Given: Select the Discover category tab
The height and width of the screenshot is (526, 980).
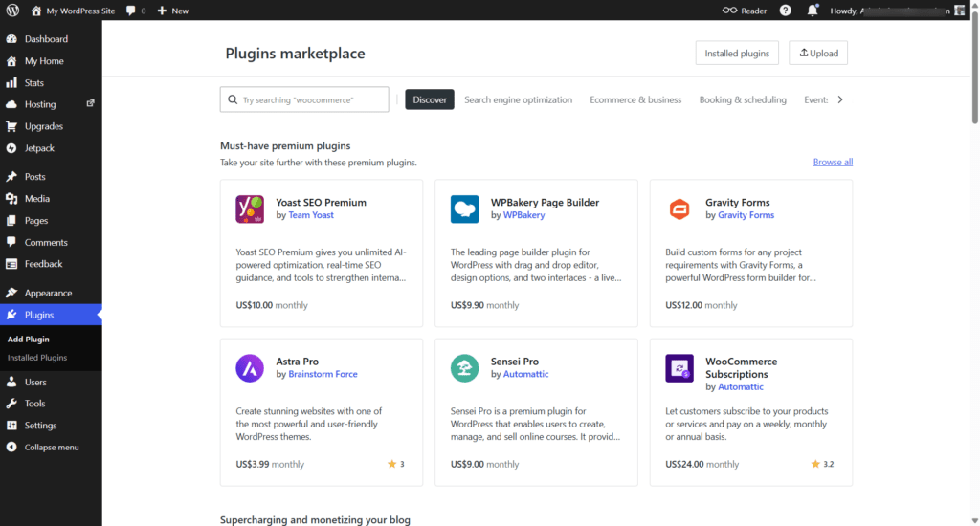Looking at the screenshot, I should 430,99.
